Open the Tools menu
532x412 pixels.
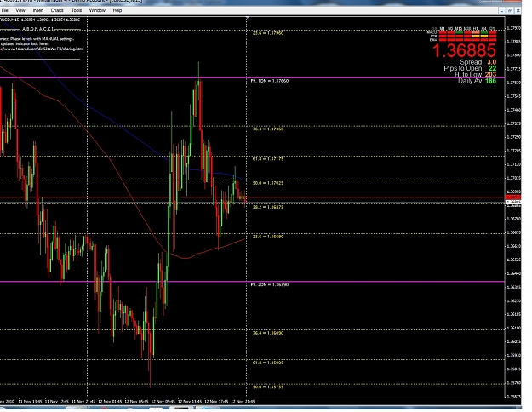tap(77, 10)
